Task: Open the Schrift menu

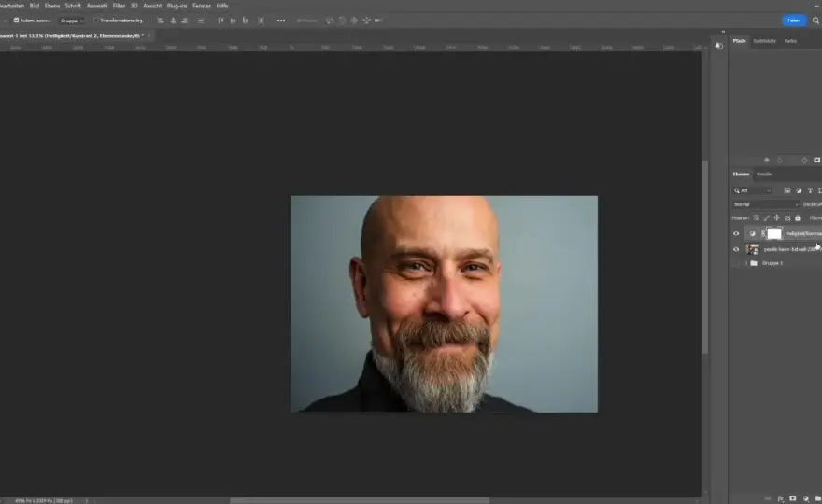Action: (x=73, y=6)
